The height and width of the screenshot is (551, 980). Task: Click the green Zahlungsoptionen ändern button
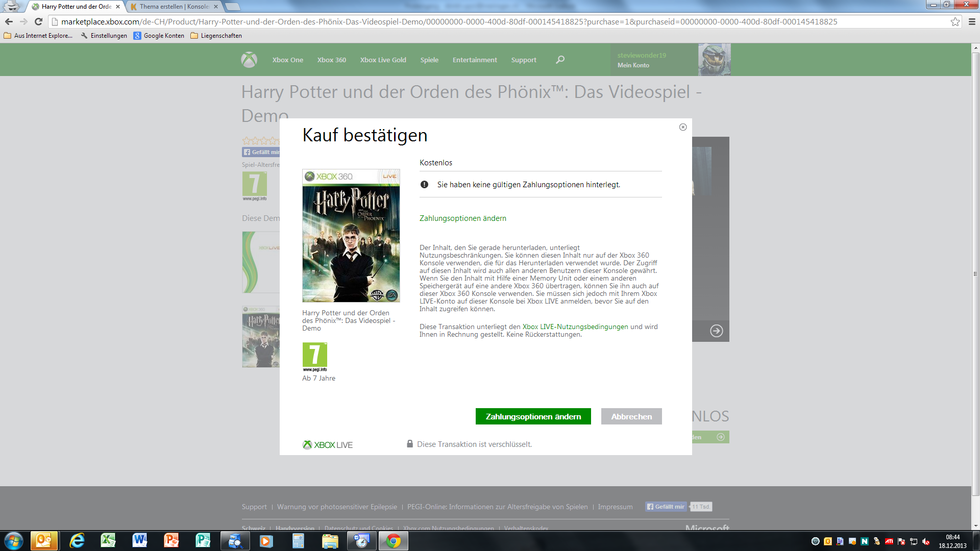click(x=533, y=416)
